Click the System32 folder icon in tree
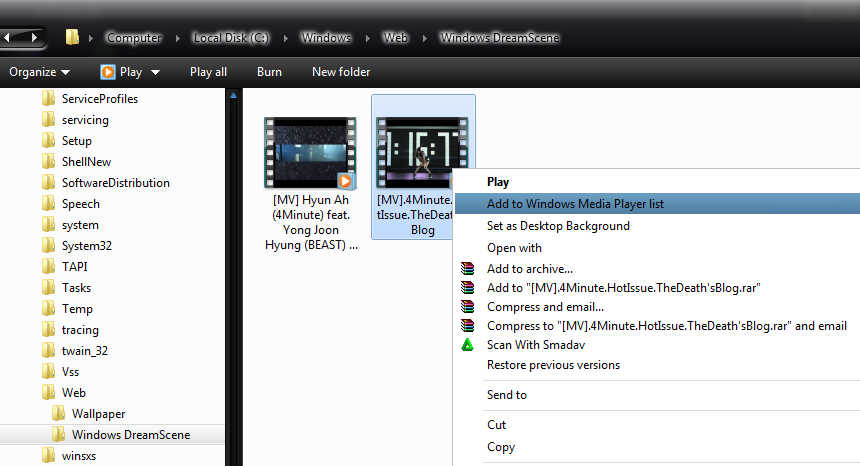The image size is (860, 466). 47,245
